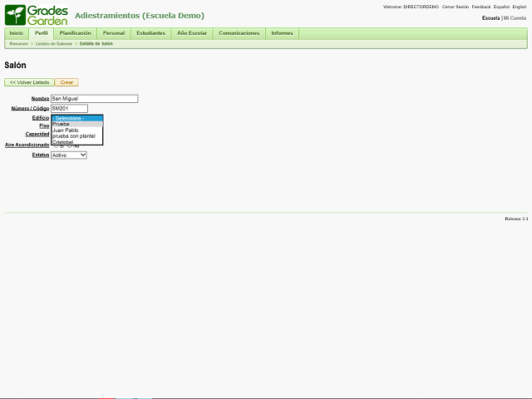The width and height of the screenshot is (532, 399).
Task: Click the Cerrar Sesión link
Action: (455, 7)
